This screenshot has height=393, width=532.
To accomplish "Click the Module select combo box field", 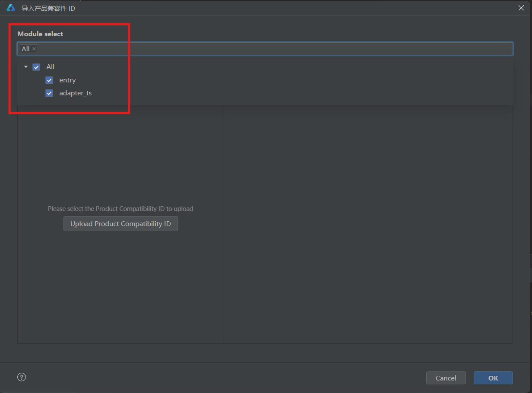I will [276, 49].
